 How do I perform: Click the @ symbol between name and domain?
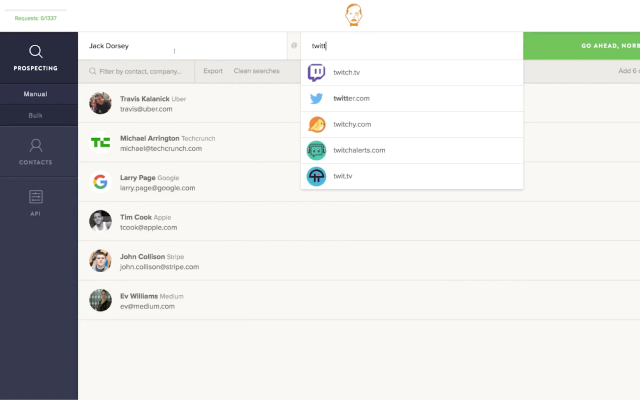294,45
